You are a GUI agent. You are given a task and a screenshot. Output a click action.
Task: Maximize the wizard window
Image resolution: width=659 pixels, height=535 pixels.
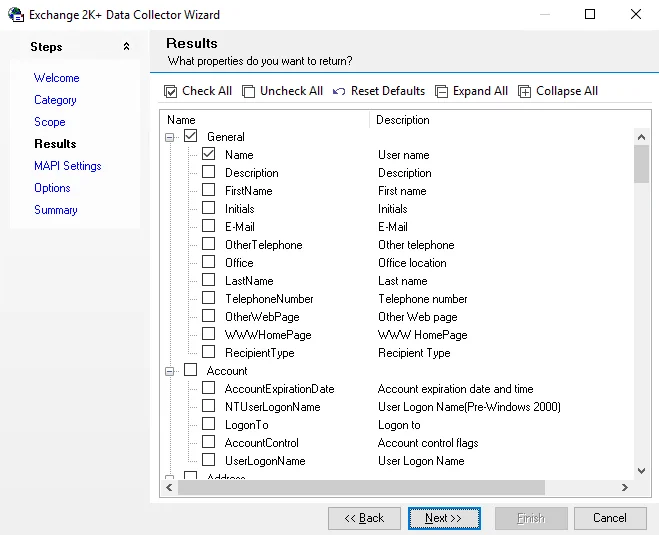[x=590, y=14]
